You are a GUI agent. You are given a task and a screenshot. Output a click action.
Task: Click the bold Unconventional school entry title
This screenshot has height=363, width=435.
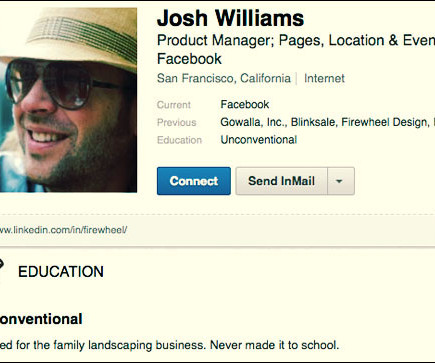(41, 319)
